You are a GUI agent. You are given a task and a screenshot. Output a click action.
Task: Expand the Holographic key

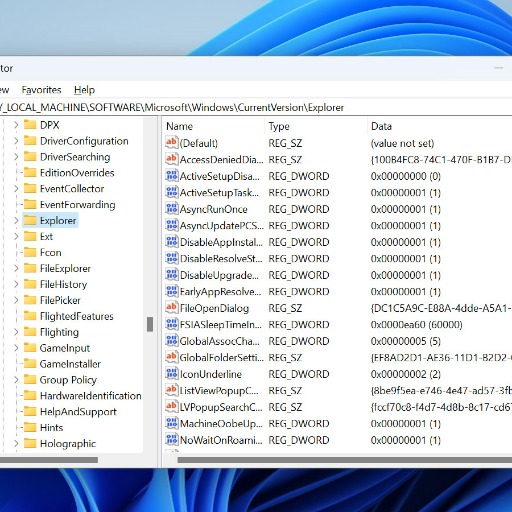pyautogui.click(x=16, y=444)
